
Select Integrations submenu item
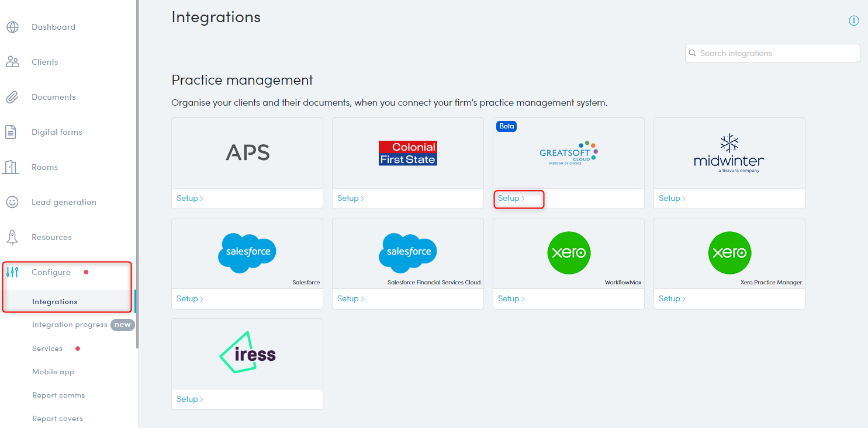tap(55, 302)
